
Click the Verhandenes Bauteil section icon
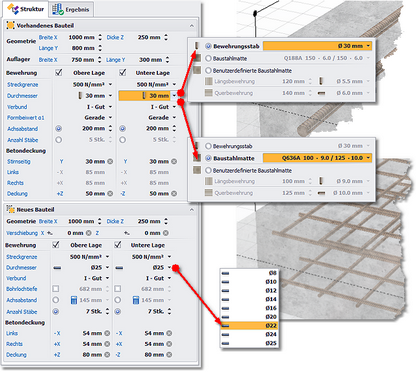point(11,25)
